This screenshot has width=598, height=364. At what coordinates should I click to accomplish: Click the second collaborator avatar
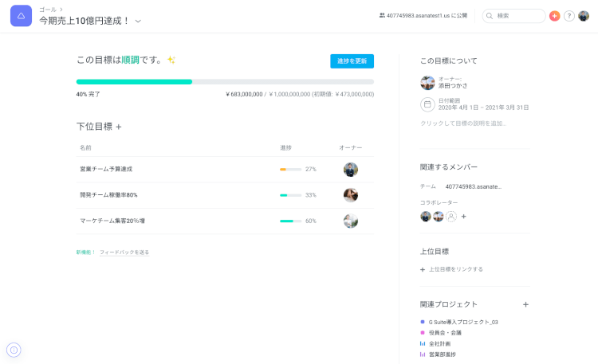439,217
